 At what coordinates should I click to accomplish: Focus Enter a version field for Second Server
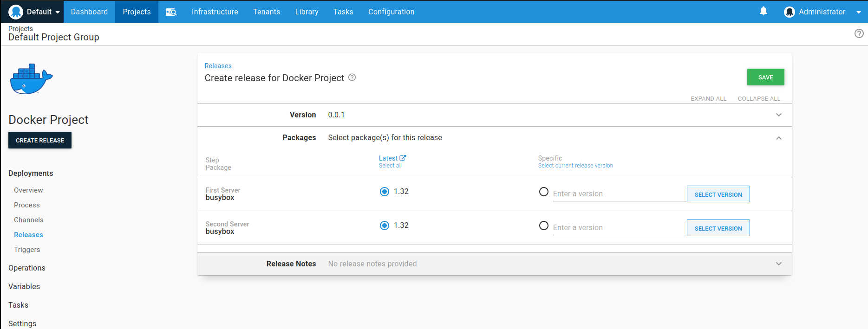click(620, 228)
